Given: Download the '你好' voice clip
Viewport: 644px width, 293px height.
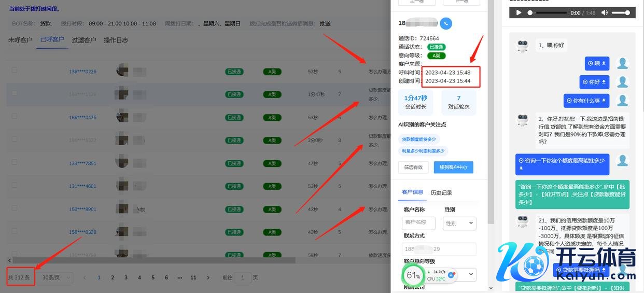Looking at the screenshot, I should pos(604,82).
